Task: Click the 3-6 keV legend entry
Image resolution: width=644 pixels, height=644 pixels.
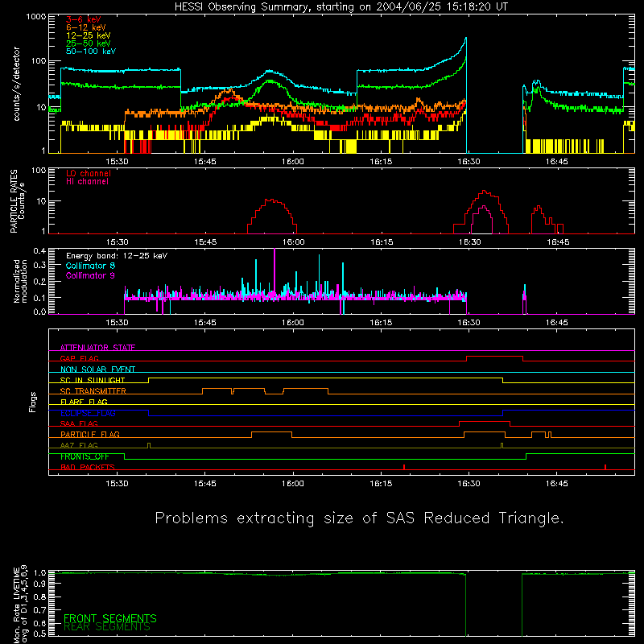Action: (84, 19)
